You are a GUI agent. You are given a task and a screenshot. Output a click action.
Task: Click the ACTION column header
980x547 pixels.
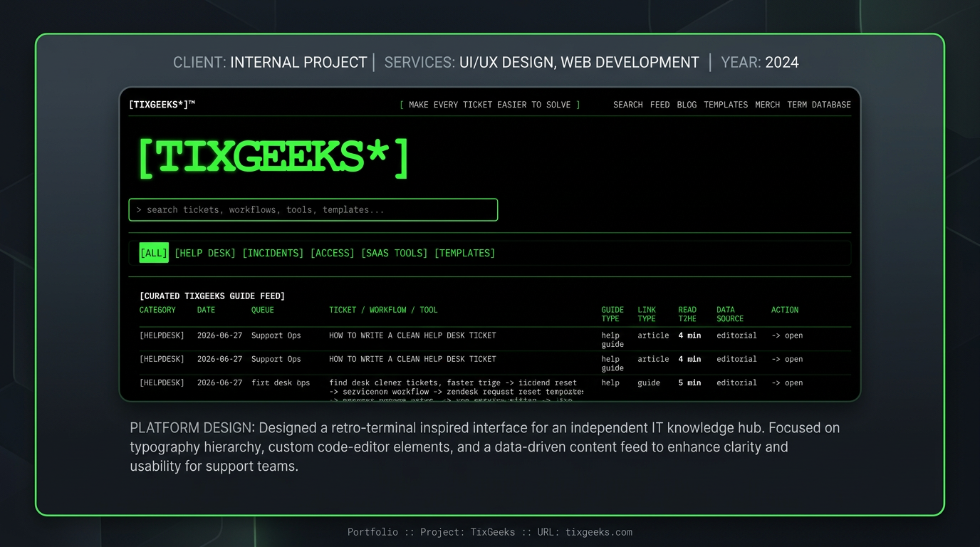[x=785, y=310]
